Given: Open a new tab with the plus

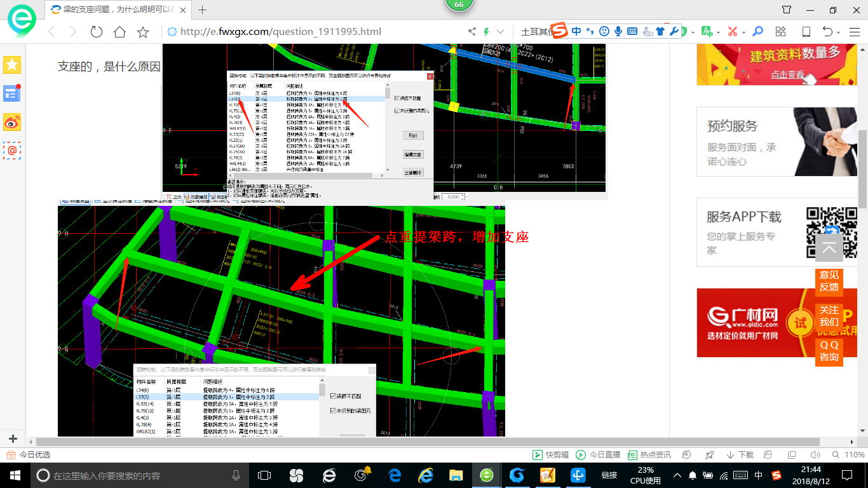Looking at the screenshot, I should pos(203,10).
